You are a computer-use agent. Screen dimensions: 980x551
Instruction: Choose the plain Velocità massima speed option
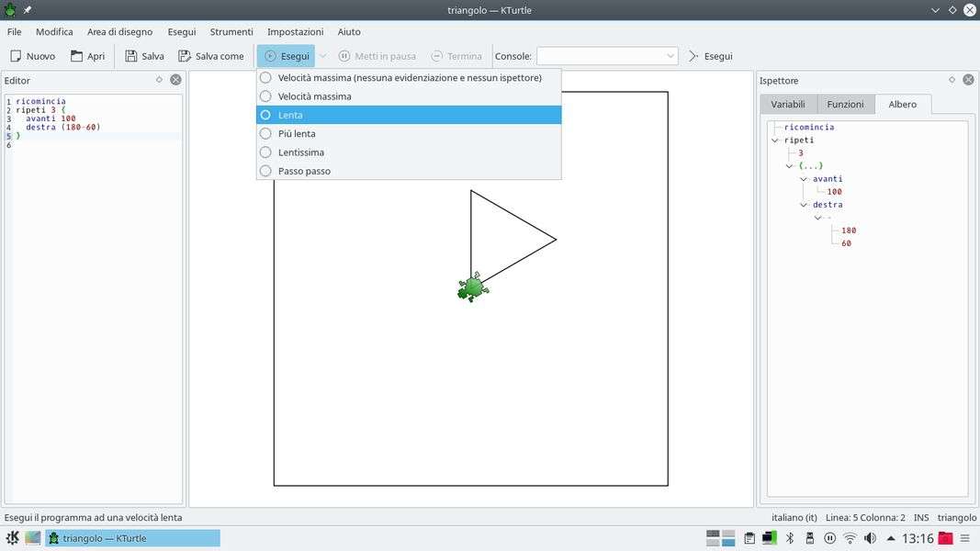pos(409,96)
